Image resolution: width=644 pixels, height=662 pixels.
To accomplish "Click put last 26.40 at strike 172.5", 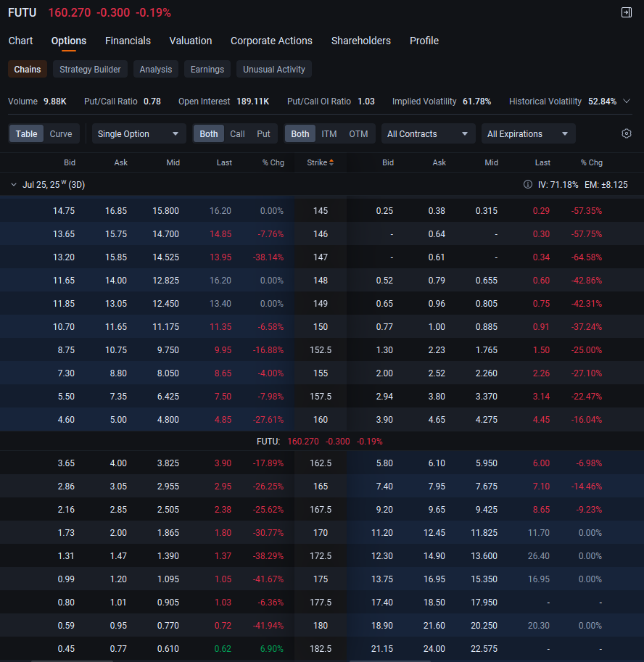I will click(538, 556).
